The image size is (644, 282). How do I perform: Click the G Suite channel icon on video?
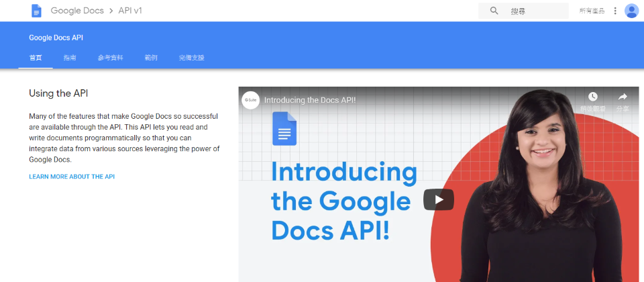point(250,100)
